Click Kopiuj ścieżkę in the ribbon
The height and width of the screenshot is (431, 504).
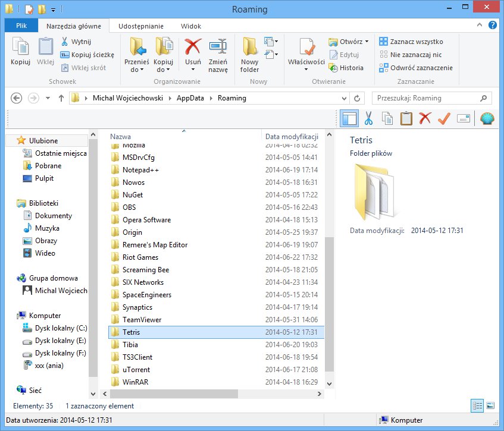click(x=87, y=55)
